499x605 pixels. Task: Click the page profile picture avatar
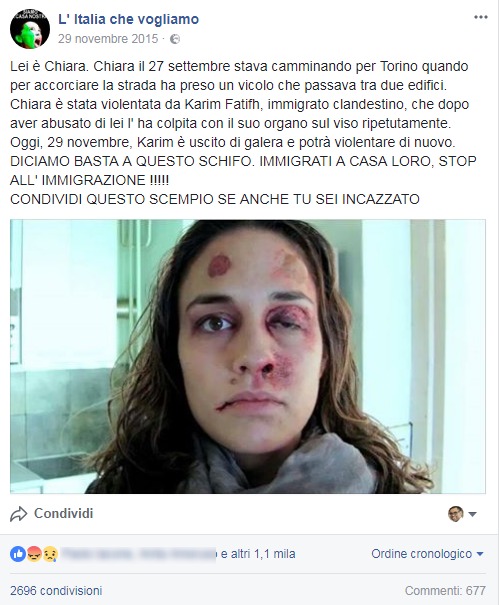point(30,29)
